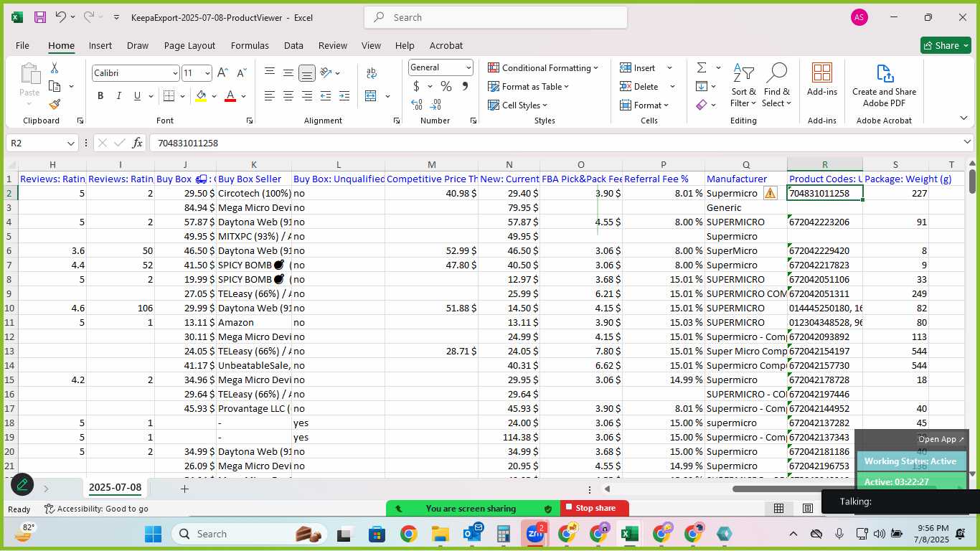Click the Percent Style icon
Image resolution: width=980 pixels, height=551 pixels.
point(446,87)
